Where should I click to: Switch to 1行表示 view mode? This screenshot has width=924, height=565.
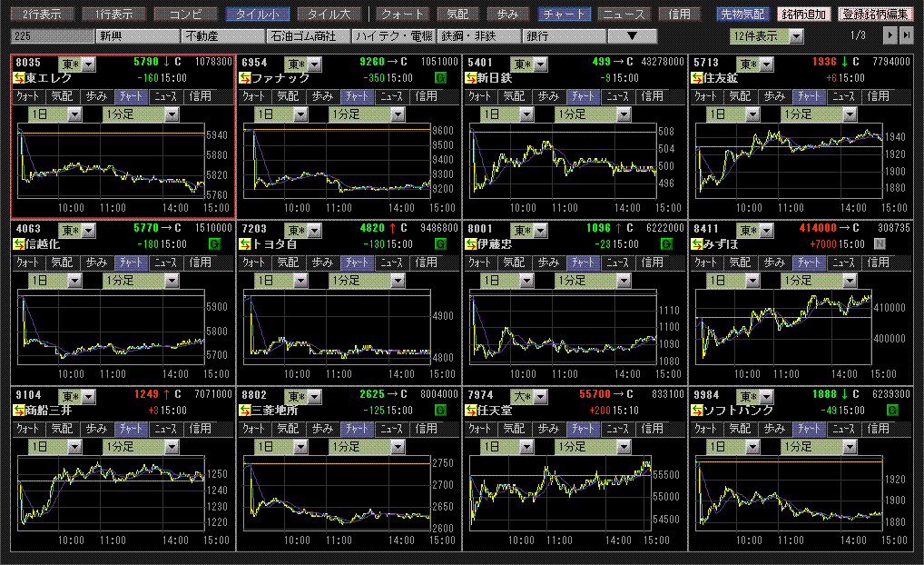pos(114,15)
